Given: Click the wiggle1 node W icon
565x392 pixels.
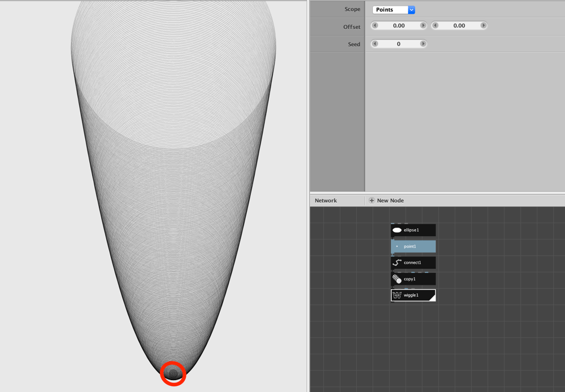Looking at the screenshot, I should pos(397,295).
